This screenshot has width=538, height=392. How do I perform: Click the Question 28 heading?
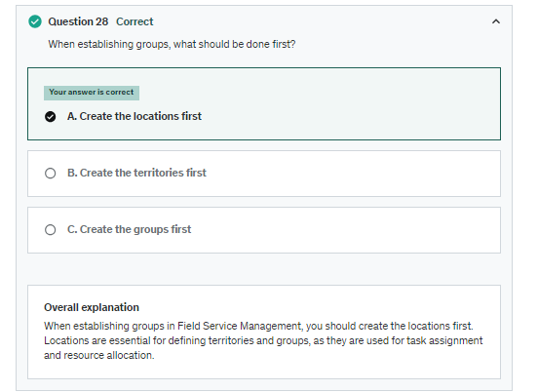coord(78,21)
